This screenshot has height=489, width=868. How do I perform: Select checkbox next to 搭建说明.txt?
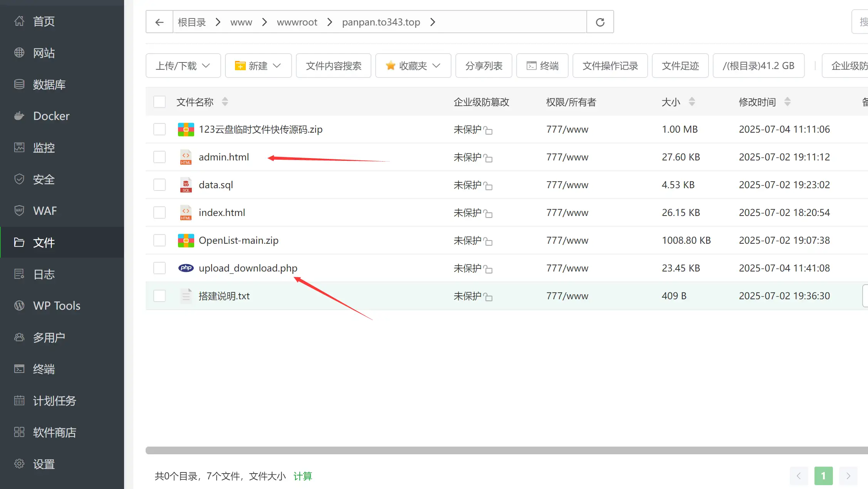[159, 296]
